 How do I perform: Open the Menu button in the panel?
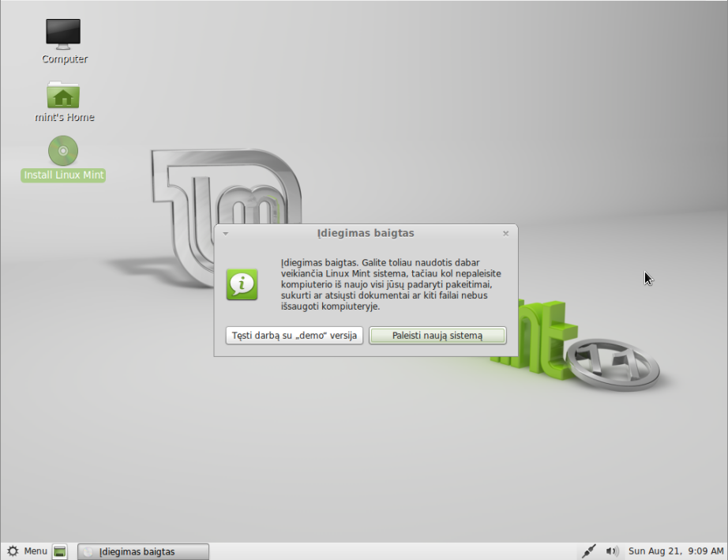[28, 551]
